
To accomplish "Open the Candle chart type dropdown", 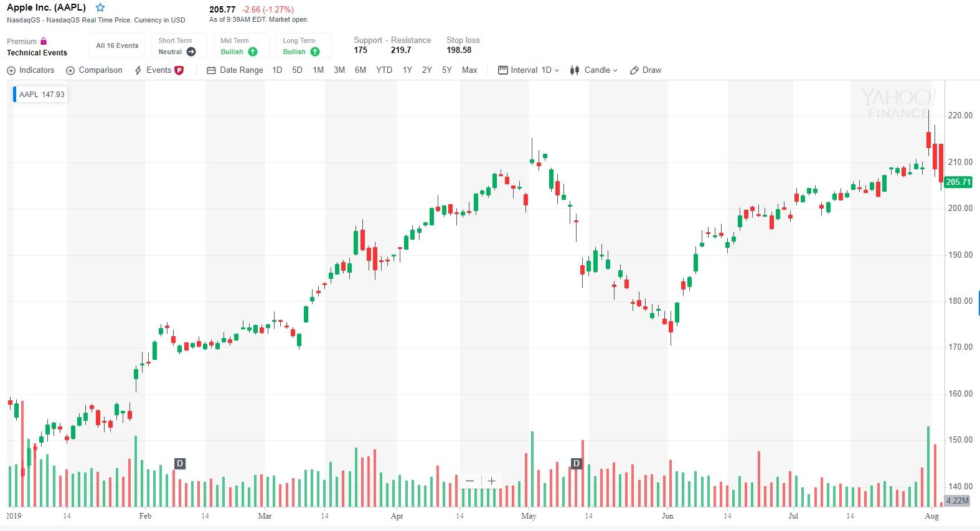I will pyautogui.click(x=595, y=70).
